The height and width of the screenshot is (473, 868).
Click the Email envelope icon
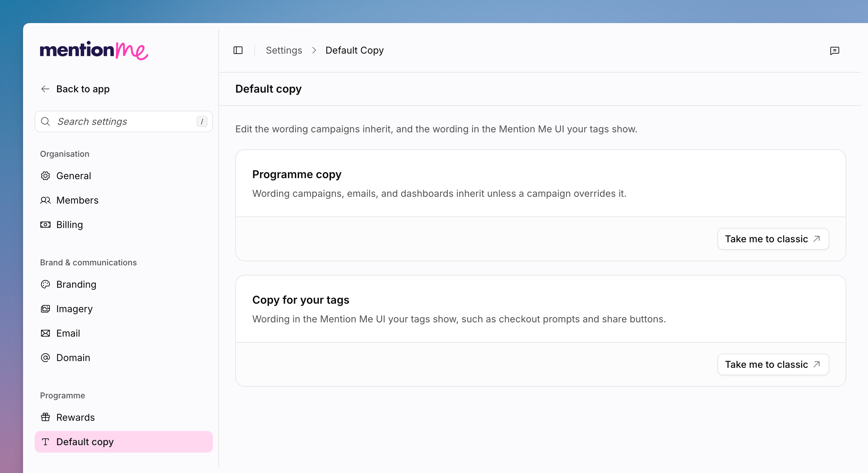(45, 333)
